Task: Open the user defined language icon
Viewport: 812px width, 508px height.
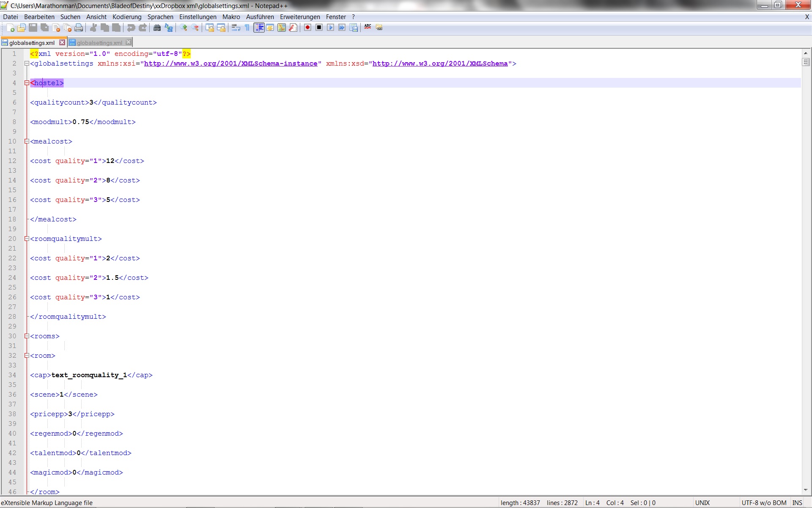Action: 270,28
